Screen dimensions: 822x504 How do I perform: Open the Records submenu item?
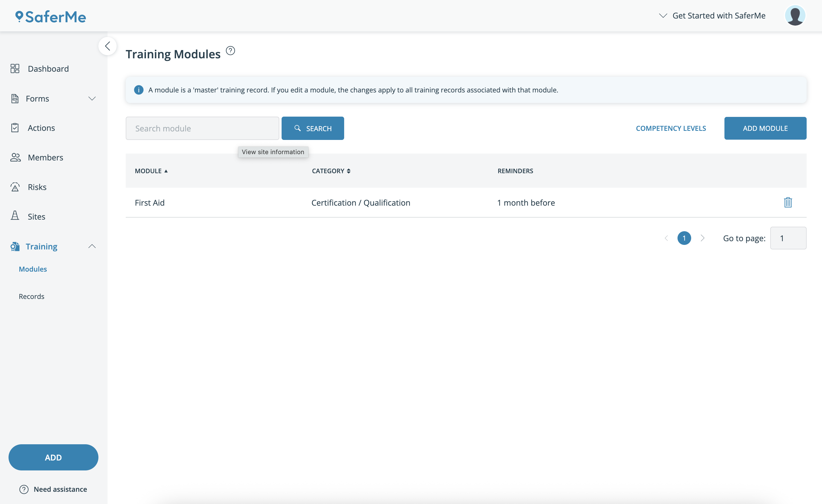pyautogui.click(x=31, y=296)
